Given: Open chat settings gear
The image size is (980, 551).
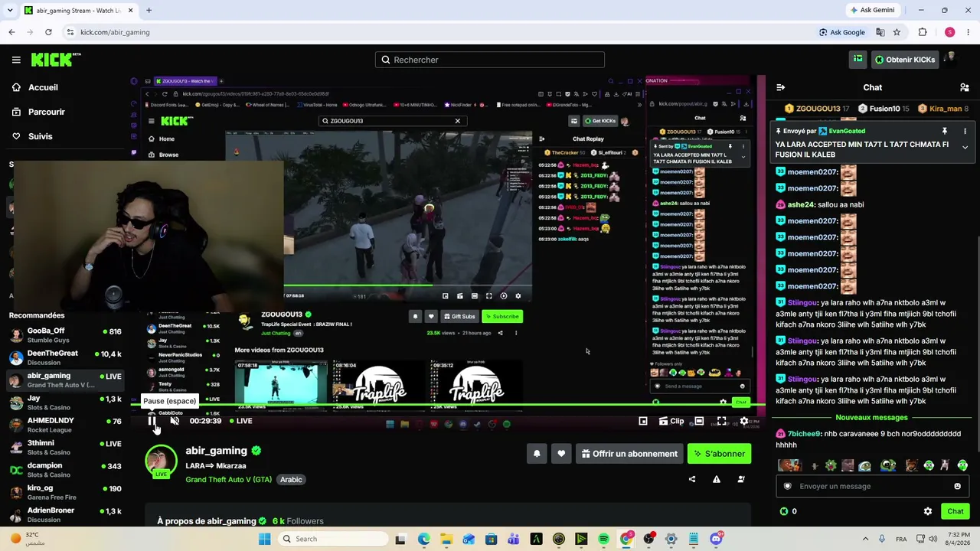Looking at the screenshot, I should pyautogui.click(x=928, y=511).
